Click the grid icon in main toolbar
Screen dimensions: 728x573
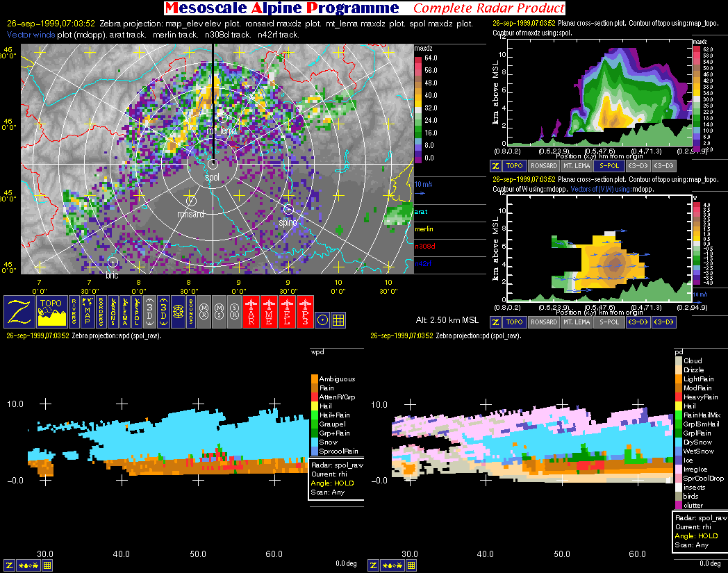(x=338, y=319)
